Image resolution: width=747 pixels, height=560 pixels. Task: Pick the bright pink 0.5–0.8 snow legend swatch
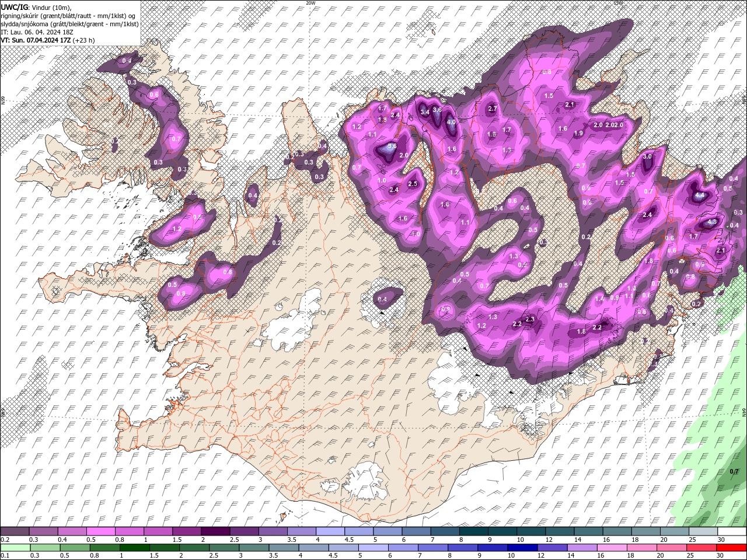coord(100,531)
